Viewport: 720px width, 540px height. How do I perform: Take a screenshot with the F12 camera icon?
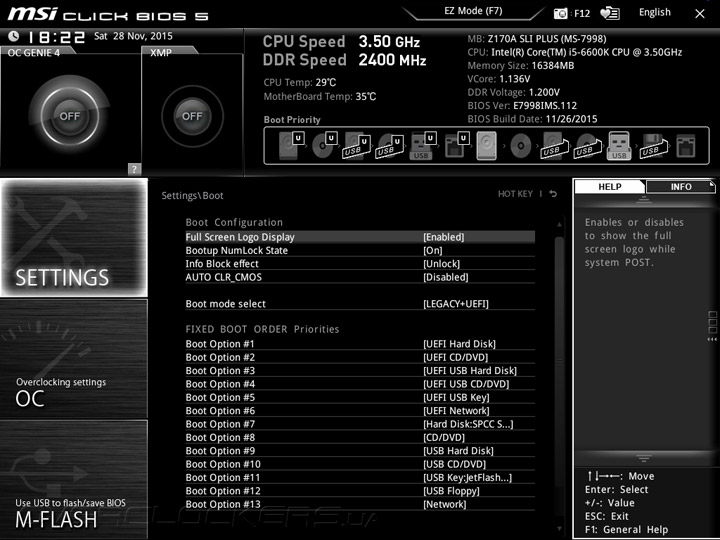(x=561, y=13)
